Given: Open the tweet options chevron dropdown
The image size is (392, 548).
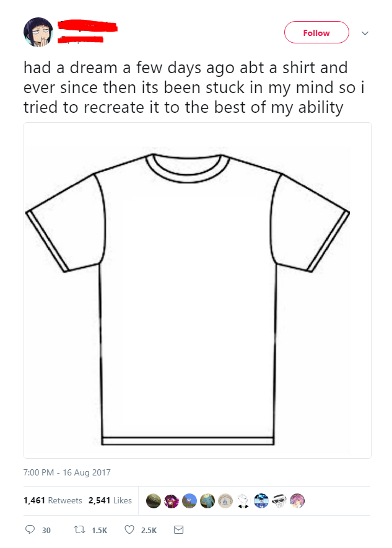Looking at the screenshot, I should coord(365,33).
